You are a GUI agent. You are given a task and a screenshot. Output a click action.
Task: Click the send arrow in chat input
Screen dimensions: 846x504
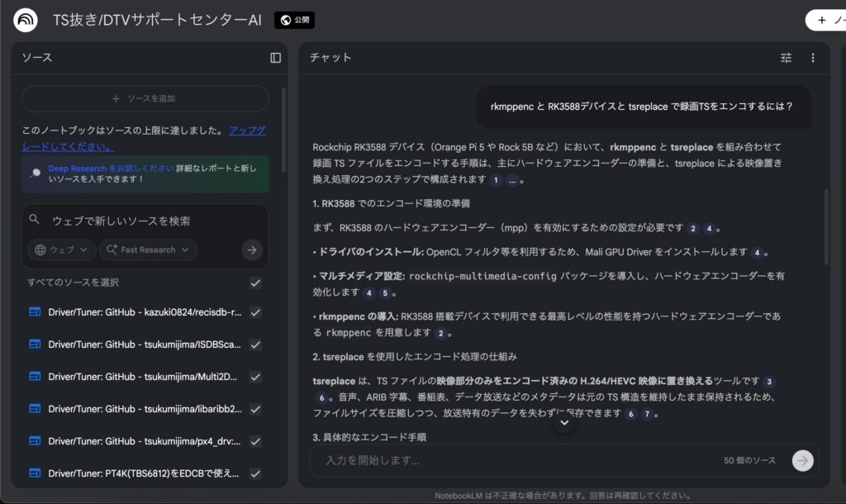802,460
